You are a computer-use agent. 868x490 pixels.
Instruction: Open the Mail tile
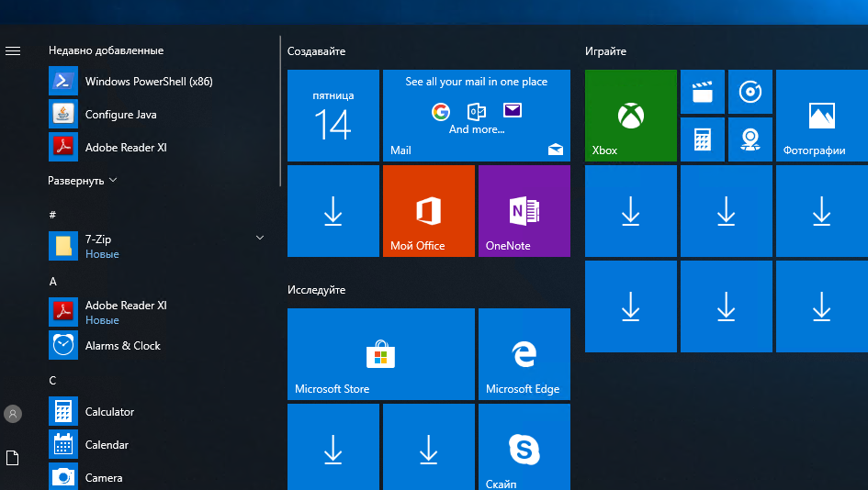point(477,116)
